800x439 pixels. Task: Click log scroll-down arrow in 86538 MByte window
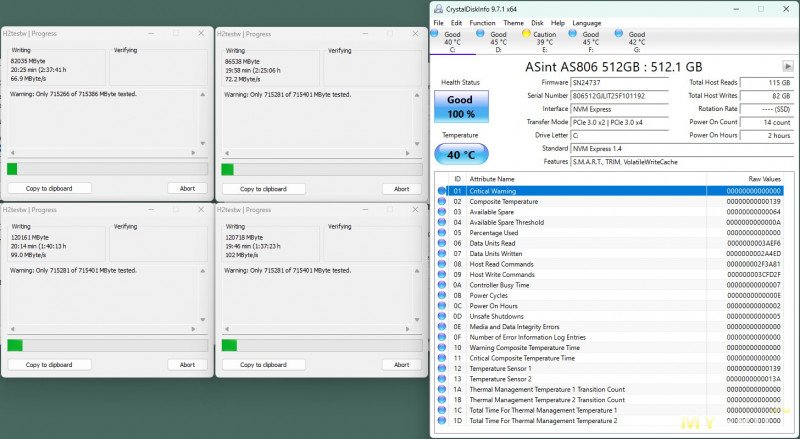pos(417,144)
